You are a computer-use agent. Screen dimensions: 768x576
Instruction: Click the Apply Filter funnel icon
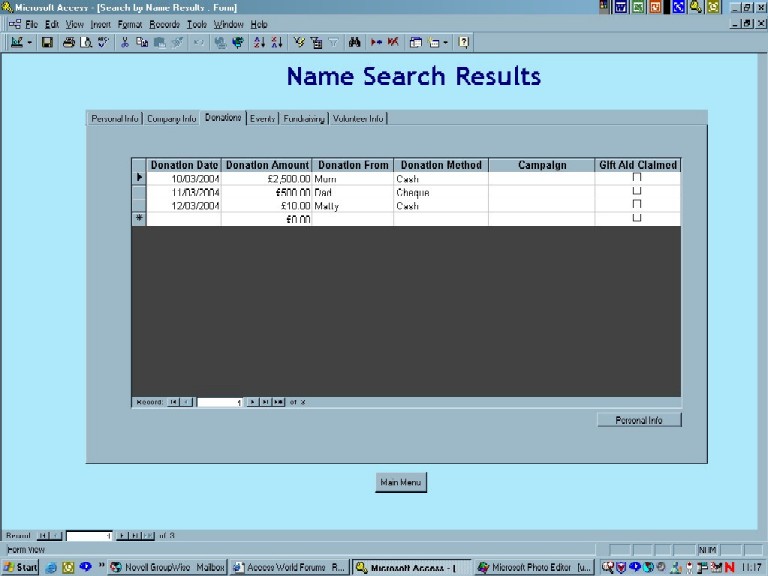pos(334,43)
